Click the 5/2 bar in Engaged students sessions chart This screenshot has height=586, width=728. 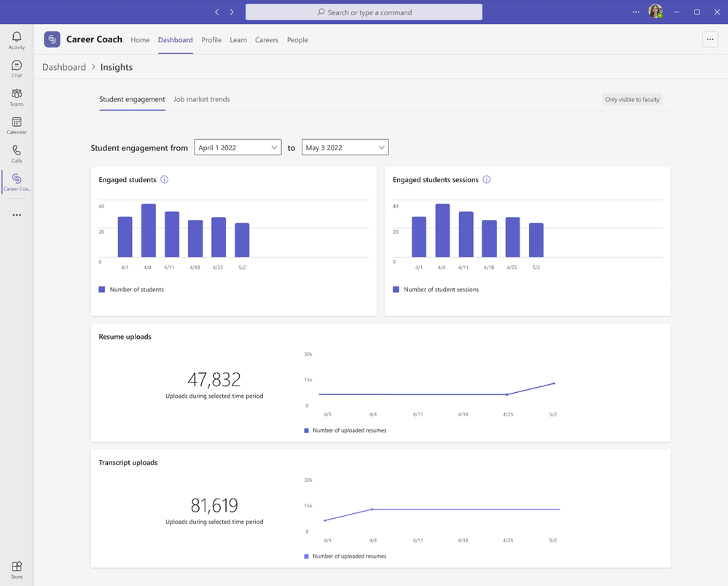click(x=536, y=240)
